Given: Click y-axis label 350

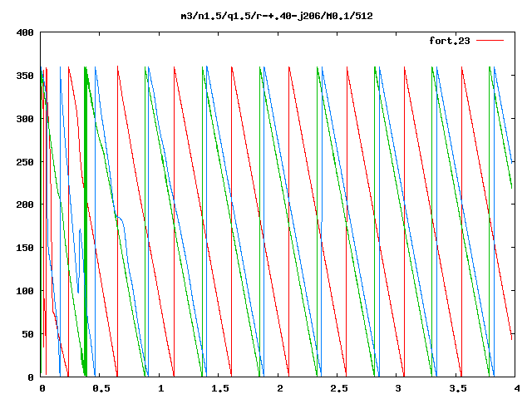Looking at the screenshot, I should [x=25, y=76].
